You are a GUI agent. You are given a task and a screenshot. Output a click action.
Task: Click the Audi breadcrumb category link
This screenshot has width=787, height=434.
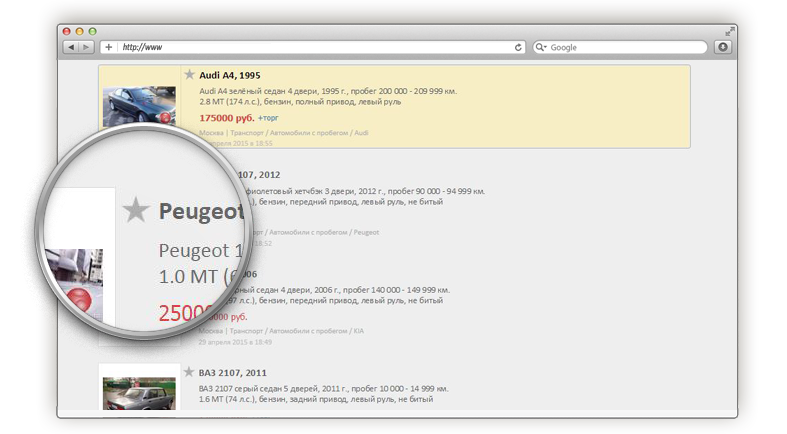point(362,132)
